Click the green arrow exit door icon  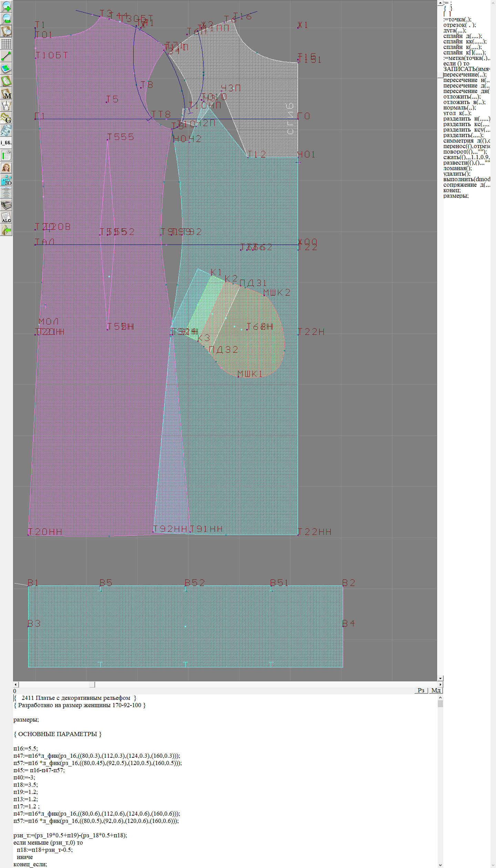coord(6,230)
